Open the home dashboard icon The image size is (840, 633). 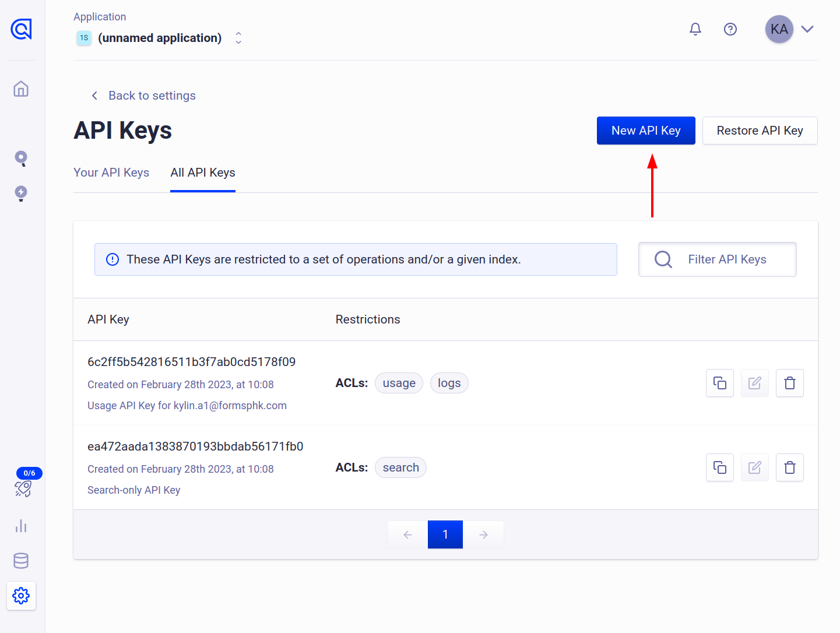coord(21,89)
